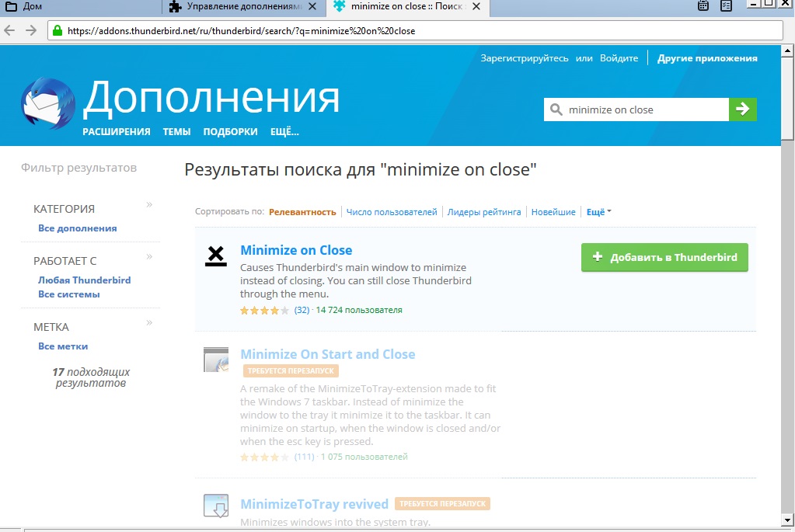This screenshot has width=795, height=532.
Task: Open the ЕЩЁ... header menu
Action: (284, 132)
